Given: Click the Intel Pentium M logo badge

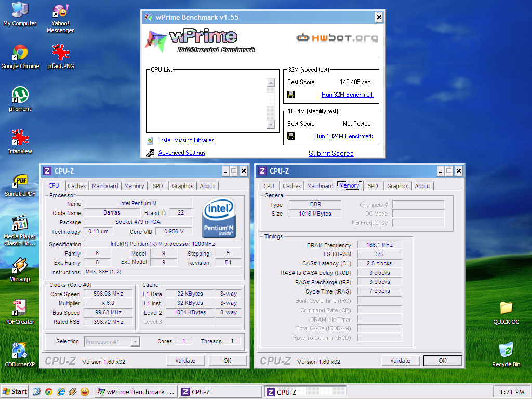Looking at the screenshot, I should point(219,218).
